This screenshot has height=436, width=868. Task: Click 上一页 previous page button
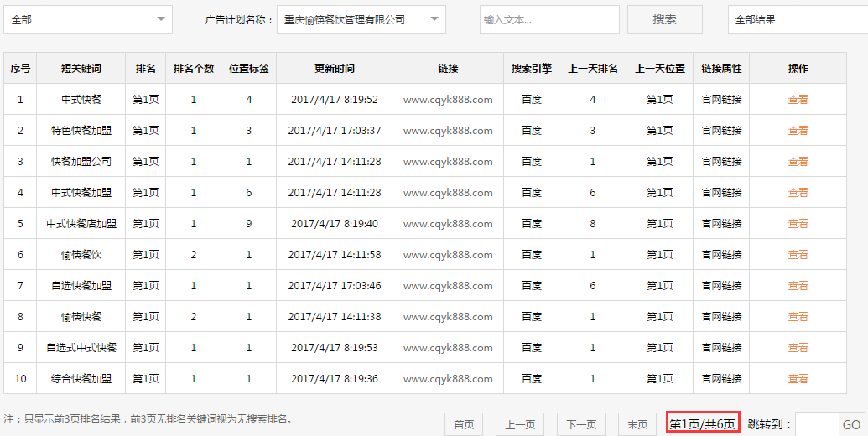click(520, 424)
